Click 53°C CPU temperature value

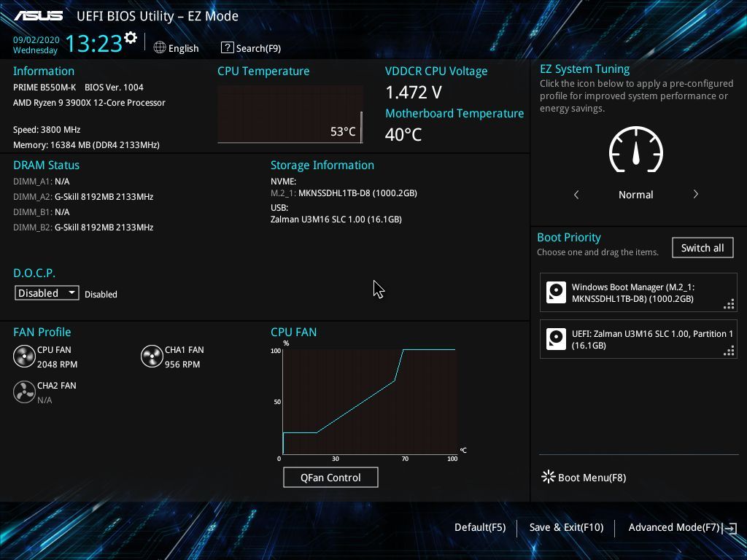click(343, 131)
